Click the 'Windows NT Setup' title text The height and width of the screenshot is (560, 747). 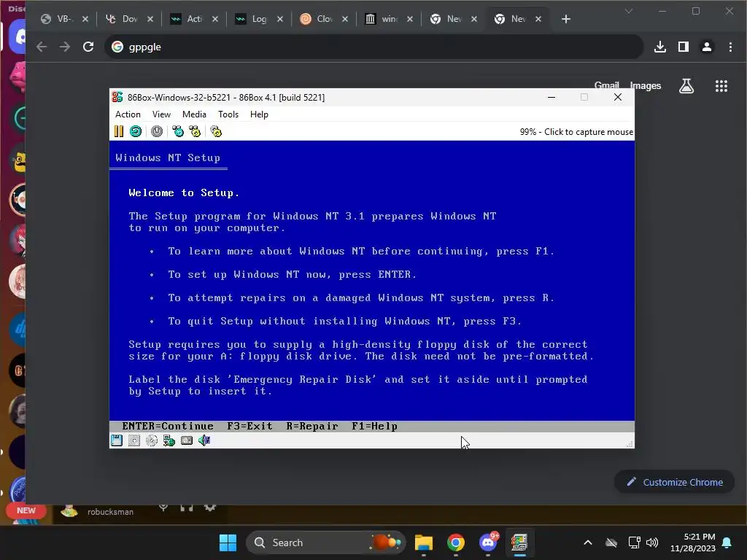(x=168, y=157)
